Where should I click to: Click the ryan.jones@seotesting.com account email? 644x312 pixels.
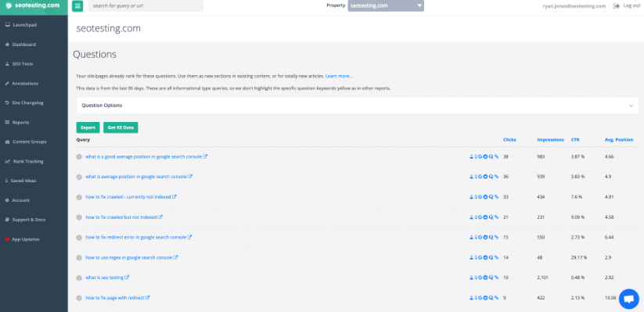(574, 6)
